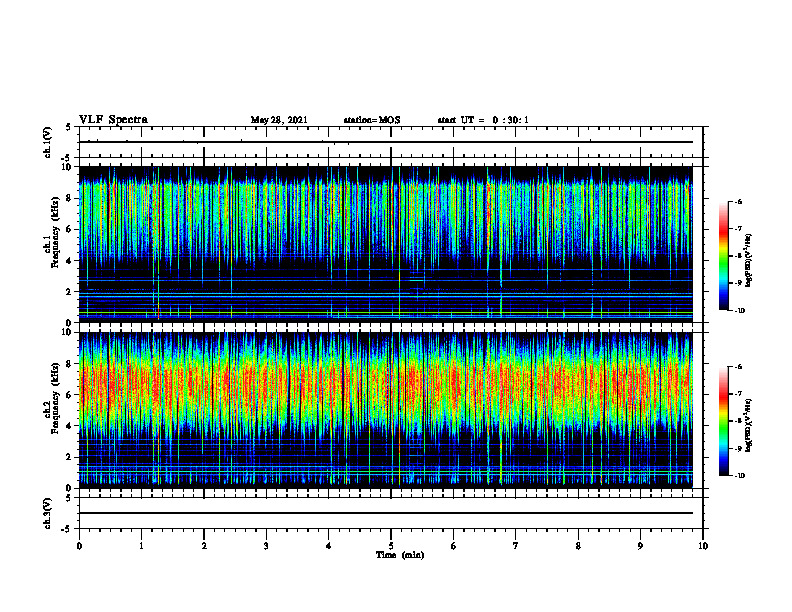Click the ch.2 "Frequency (kHz)" axis label
Image resolution: width=792 pixels, height=612 pixels.
[x=56, y=398]
